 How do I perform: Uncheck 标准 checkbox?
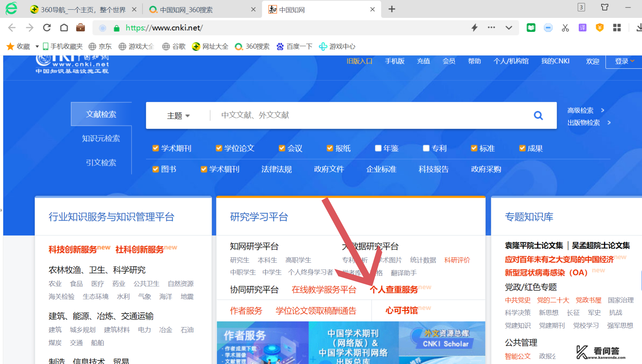(474, 148)
